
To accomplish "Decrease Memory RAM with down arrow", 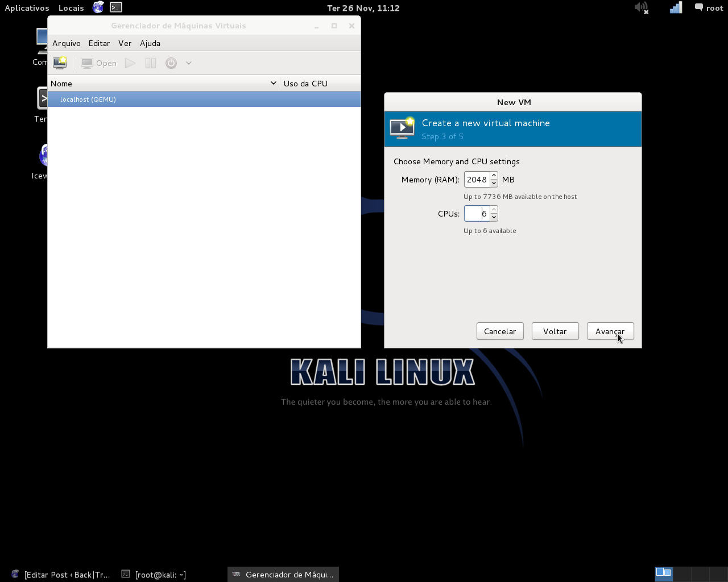I will coord(494,184).
